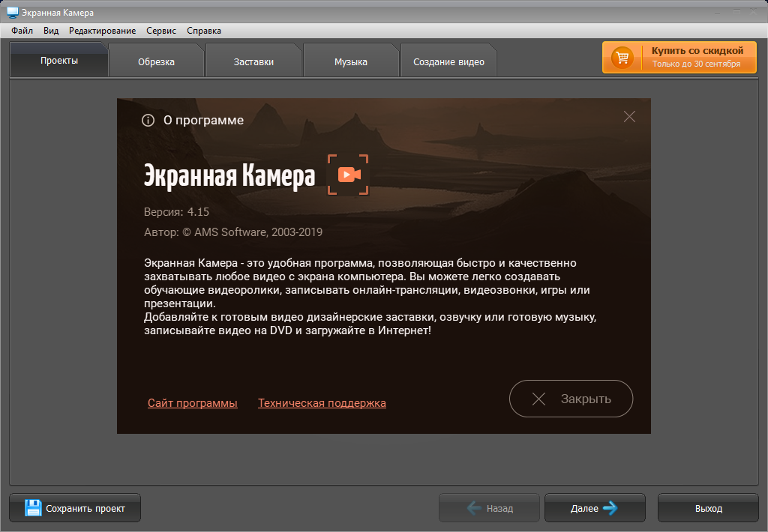Screen dimensions: 768x532
Task: Open the Сайт программы link
Action: click(x=193, y=403)
